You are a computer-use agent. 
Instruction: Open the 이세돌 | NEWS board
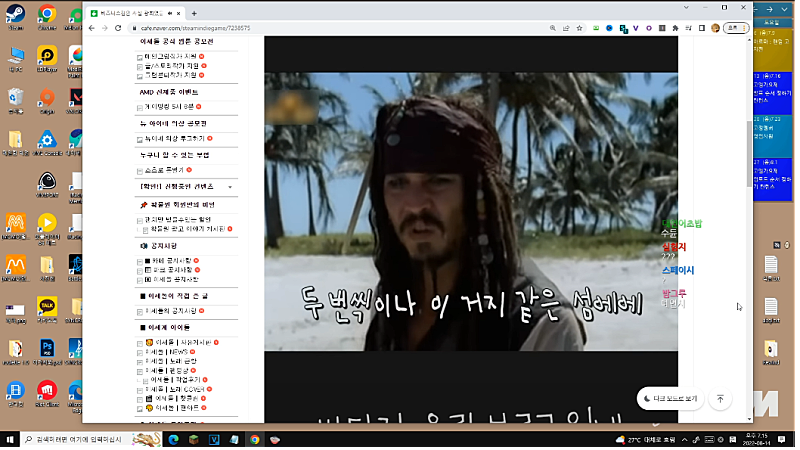click(x=166, y=352)
